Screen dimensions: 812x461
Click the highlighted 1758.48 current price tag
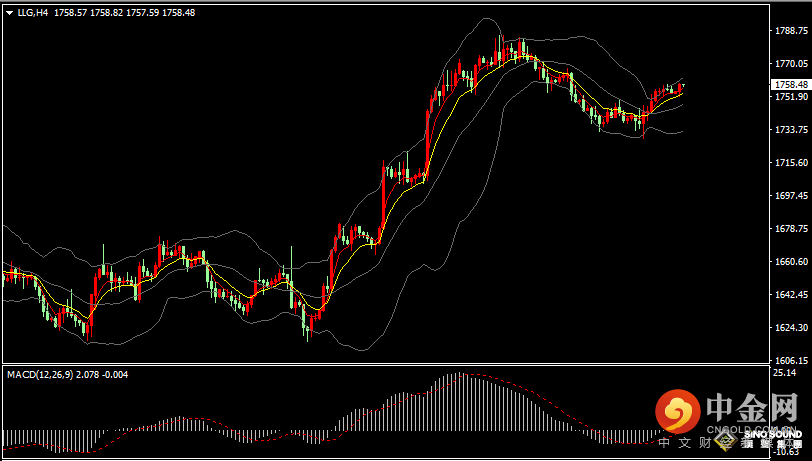point(791,85)
